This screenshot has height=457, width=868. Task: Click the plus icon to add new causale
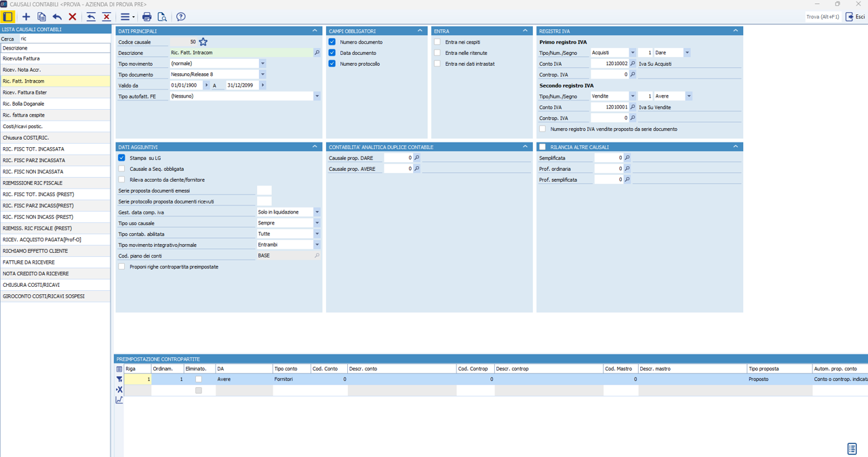(x=26, y=17)
